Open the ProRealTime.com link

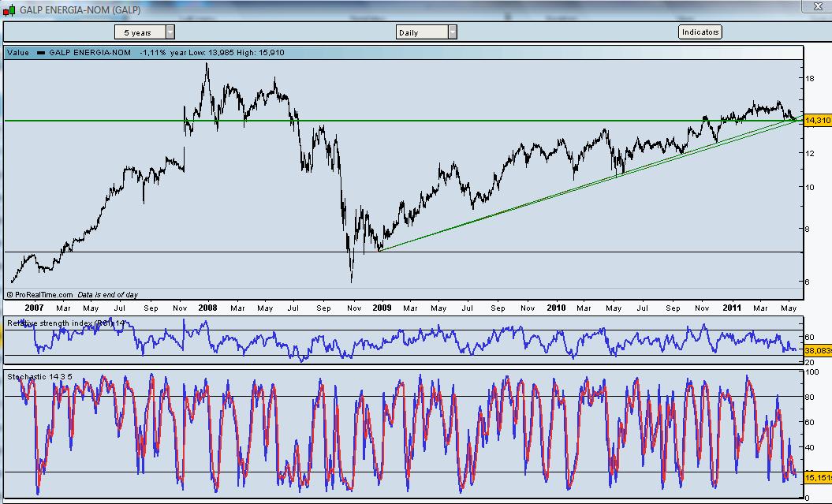40,295
